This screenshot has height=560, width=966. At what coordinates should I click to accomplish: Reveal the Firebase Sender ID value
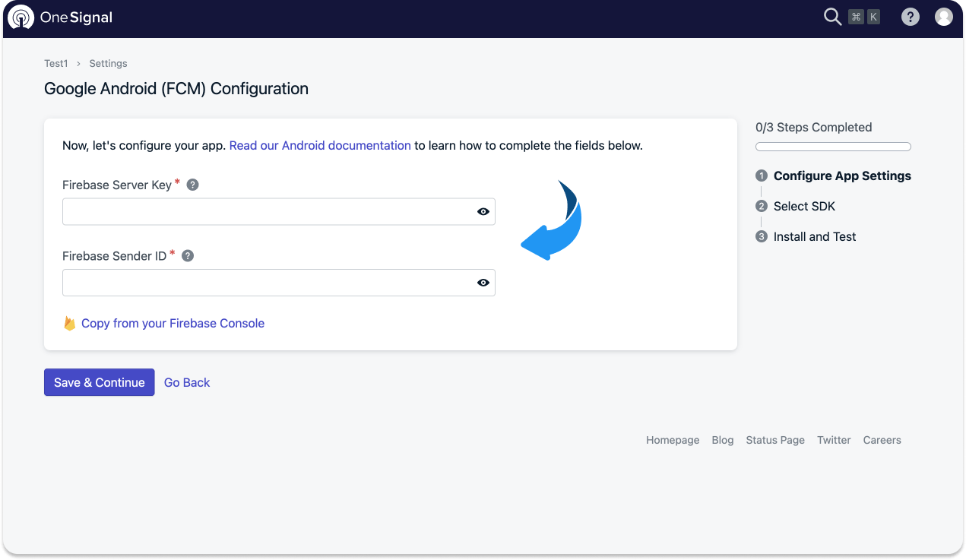click(483, 283)
